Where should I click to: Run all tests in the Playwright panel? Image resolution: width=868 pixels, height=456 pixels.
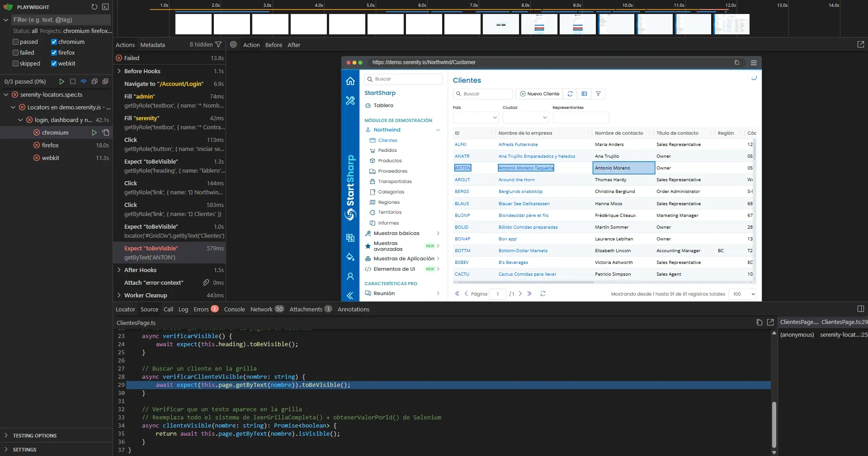62,82
